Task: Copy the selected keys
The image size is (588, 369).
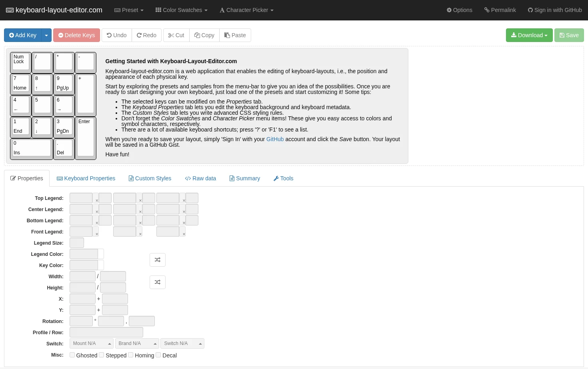Action: pos(204,35)
